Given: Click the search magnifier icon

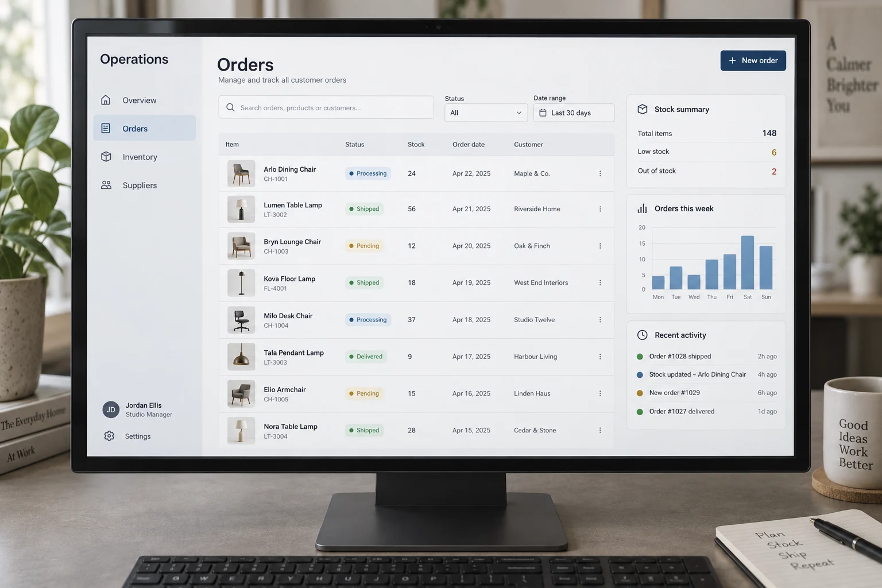Looking at the screenshot, I should [230, 107].
